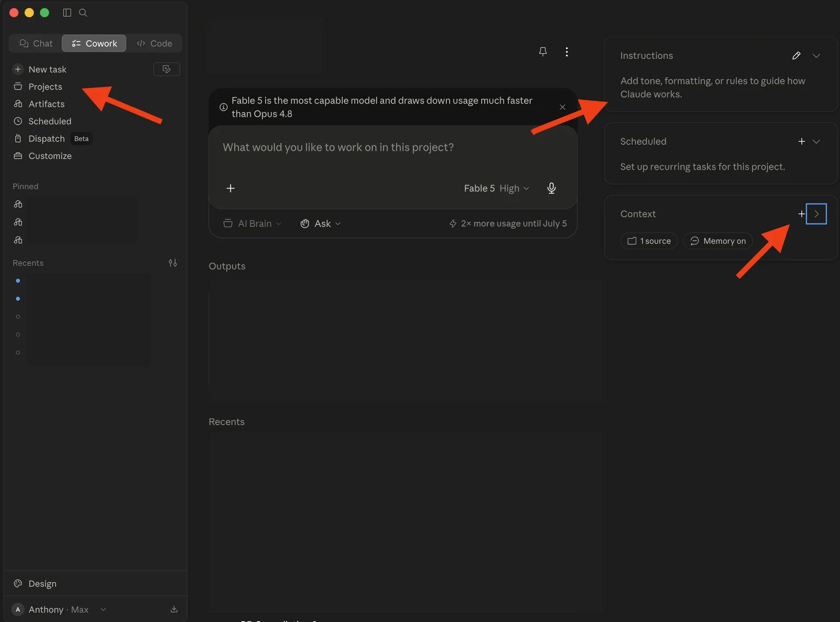Click the 1 source chip
This screenshot has height=622, width=840.
(649, 241)
